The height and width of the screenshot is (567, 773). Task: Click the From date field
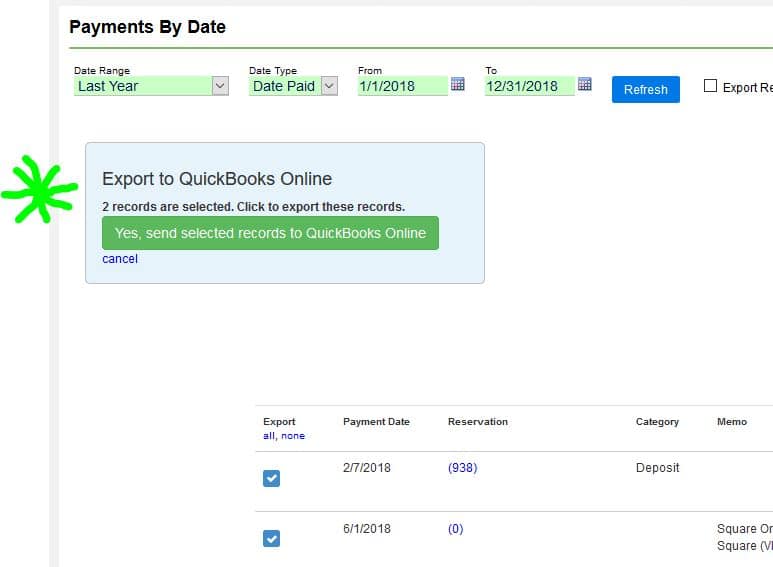coord(401,86)
